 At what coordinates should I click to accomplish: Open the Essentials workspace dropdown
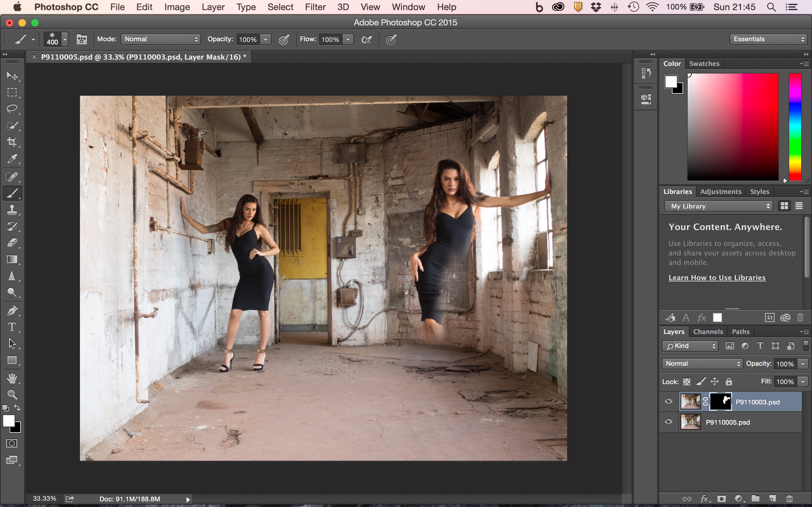(x=768, y=39)
